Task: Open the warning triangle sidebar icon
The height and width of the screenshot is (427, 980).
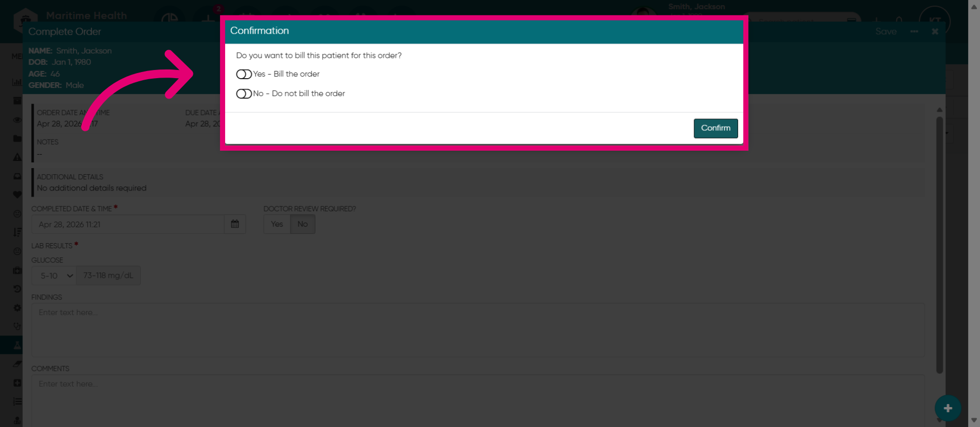Action: click(x=17, y=157)
